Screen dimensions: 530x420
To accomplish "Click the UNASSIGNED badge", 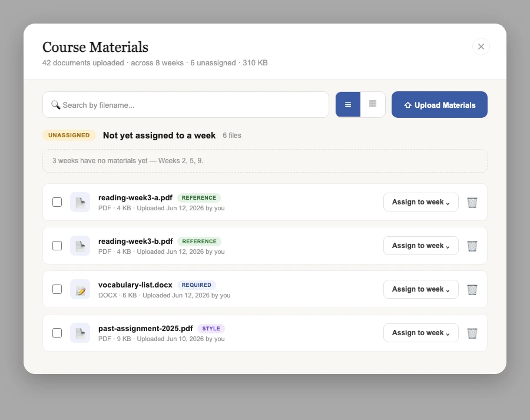I will (x=69, y=135).
